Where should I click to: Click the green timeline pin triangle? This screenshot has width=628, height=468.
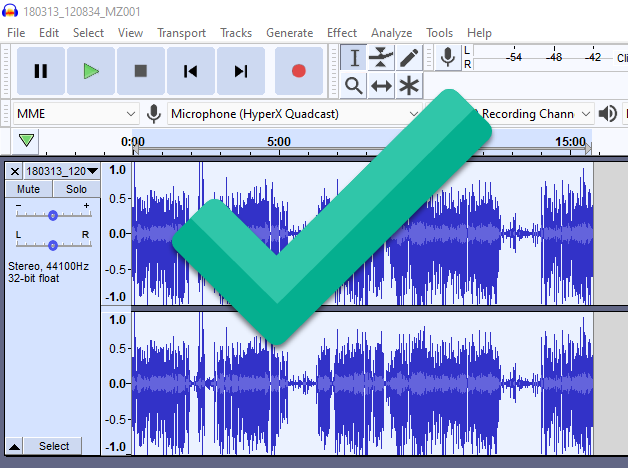coord(26,141)
